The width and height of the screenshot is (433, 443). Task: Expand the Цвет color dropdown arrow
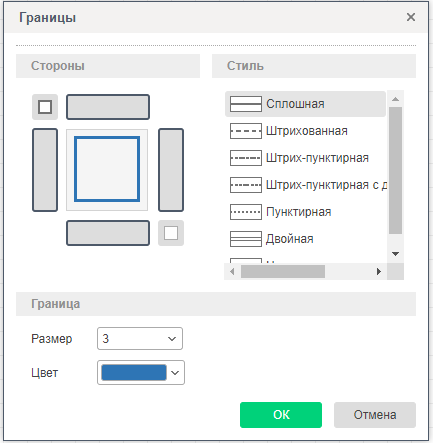[x=175, y=373]
